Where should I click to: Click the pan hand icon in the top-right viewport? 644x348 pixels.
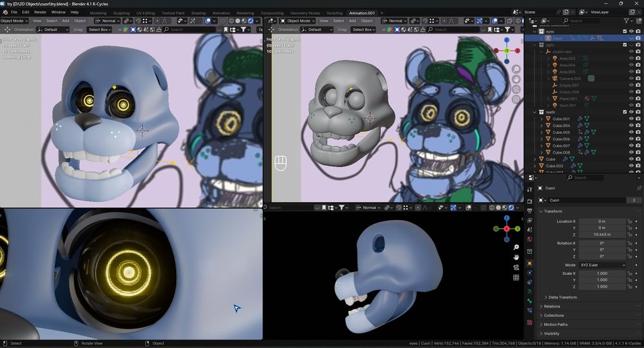click(x=516, y=79)
